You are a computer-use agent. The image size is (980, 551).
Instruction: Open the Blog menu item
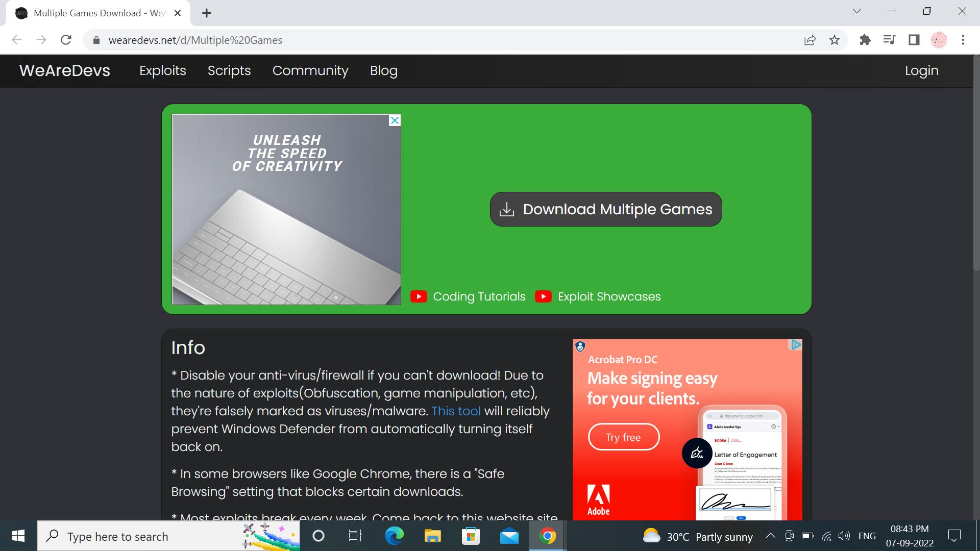pyautogui.click(x=384, y=70)
